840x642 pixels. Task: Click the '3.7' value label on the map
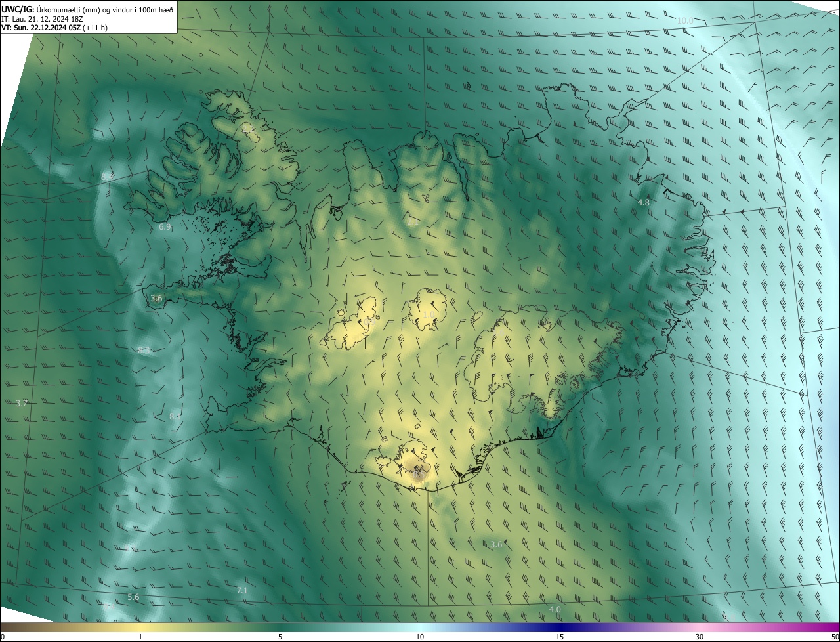[x=21, y=403]
